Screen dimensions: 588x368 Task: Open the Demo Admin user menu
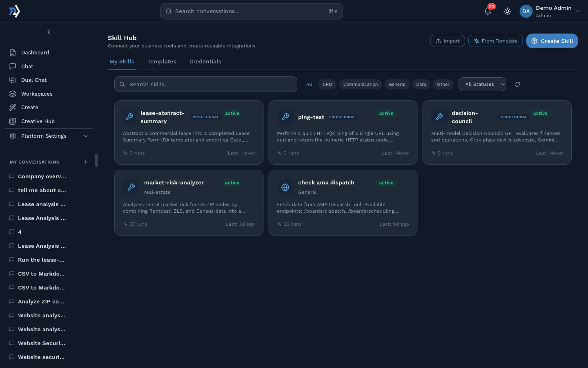coord(550,11)
